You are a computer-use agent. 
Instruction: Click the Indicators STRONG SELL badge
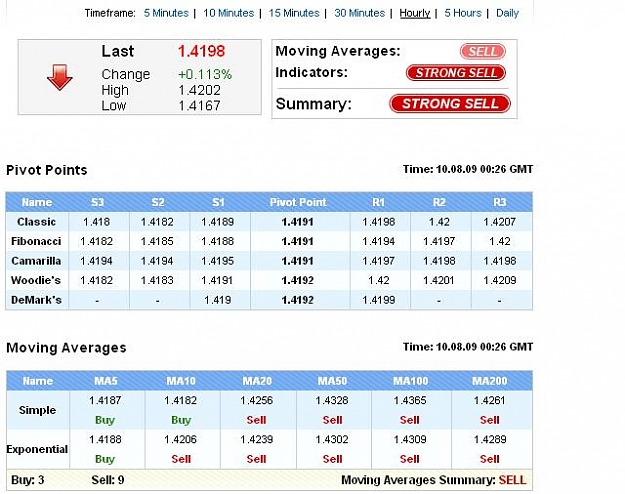click(456, 73)
